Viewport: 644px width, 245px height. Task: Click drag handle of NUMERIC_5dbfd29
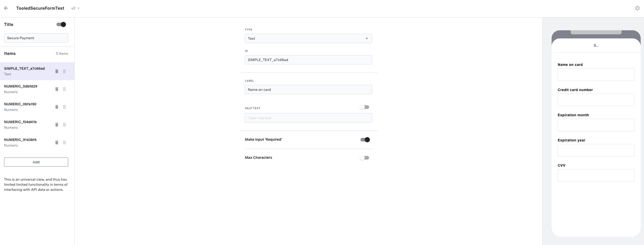point(64,89)
